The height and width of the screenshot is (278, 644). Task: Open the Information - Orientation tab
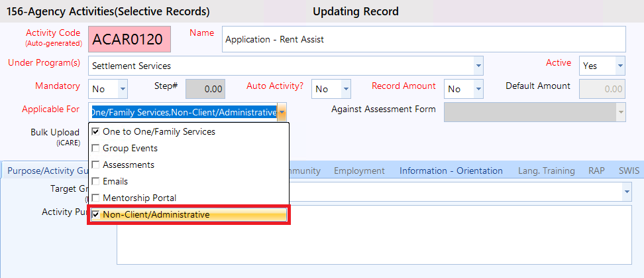coord(451,171)
